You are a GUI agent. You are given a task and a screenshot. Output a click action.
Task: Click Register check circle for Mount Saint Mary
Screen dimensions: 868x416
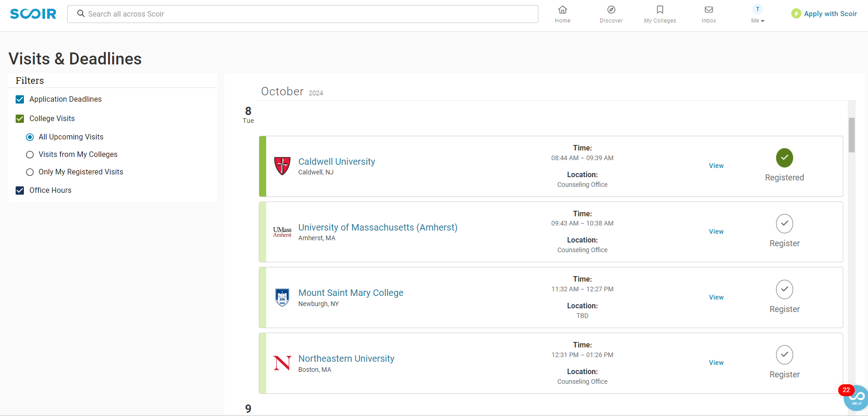[x=784, y=289]
